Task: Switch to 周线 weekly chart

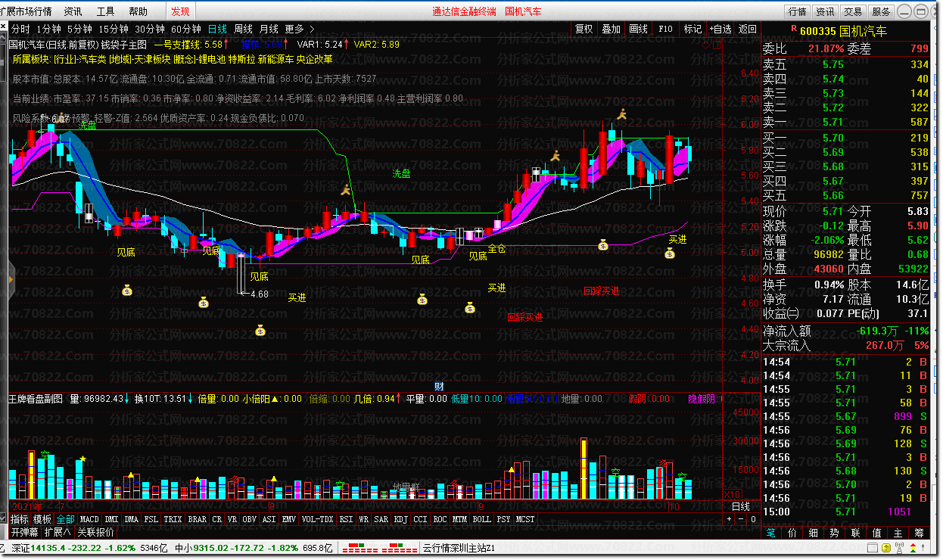Action: [243, 30]
